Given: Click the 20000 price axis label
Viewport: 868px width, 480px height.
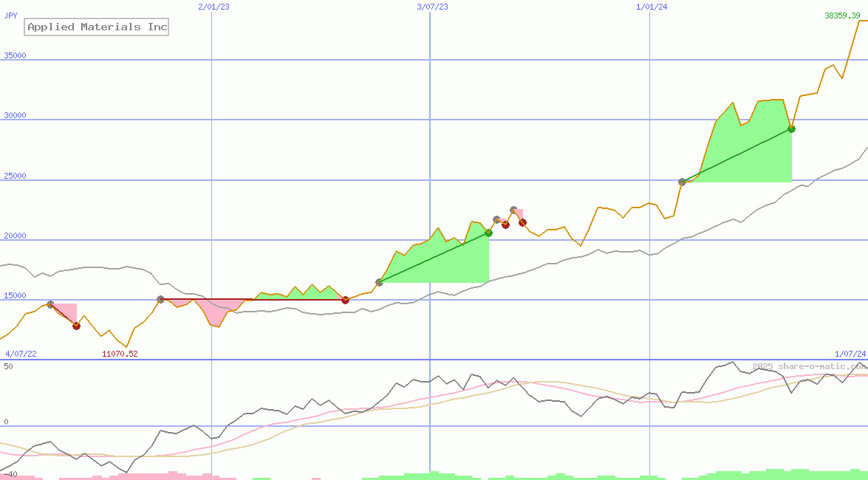Looking at the screenshot, I should click(15, 236).
